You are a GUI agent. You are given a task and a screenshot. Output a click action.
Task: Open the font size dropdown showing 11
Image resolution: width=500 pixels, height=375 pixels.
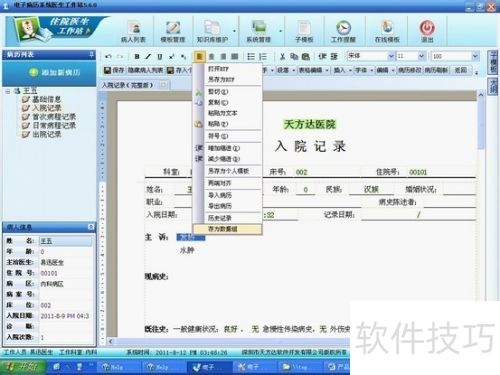(x=421, y=56)
